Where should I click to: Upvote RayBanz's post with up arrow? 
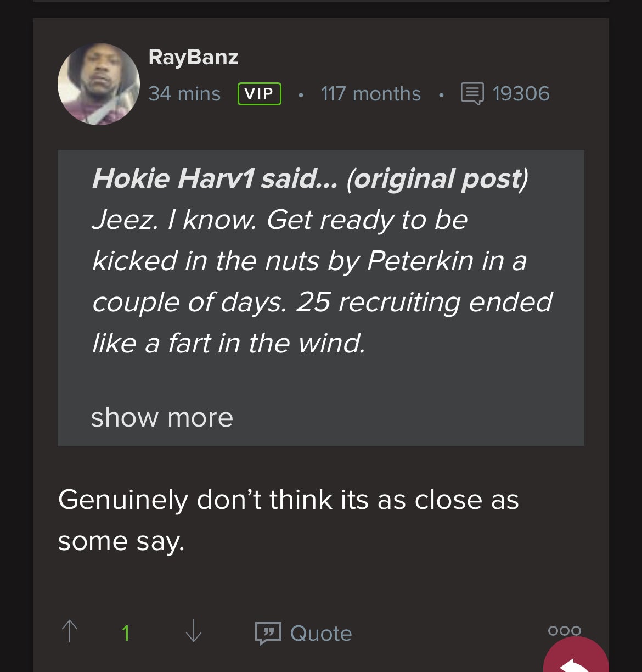tap(70, 631)
